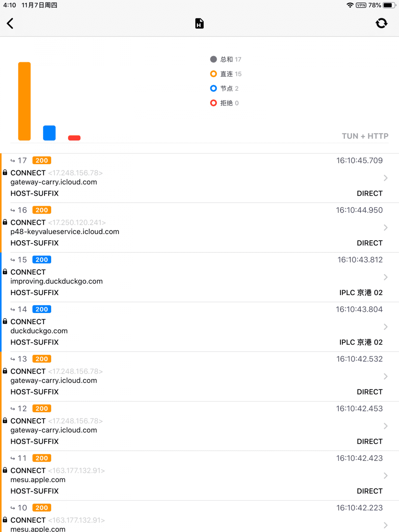Click the blue 200 badge on request 15
This screenshot has width=399, height=532.
click(x=42, y=259)
